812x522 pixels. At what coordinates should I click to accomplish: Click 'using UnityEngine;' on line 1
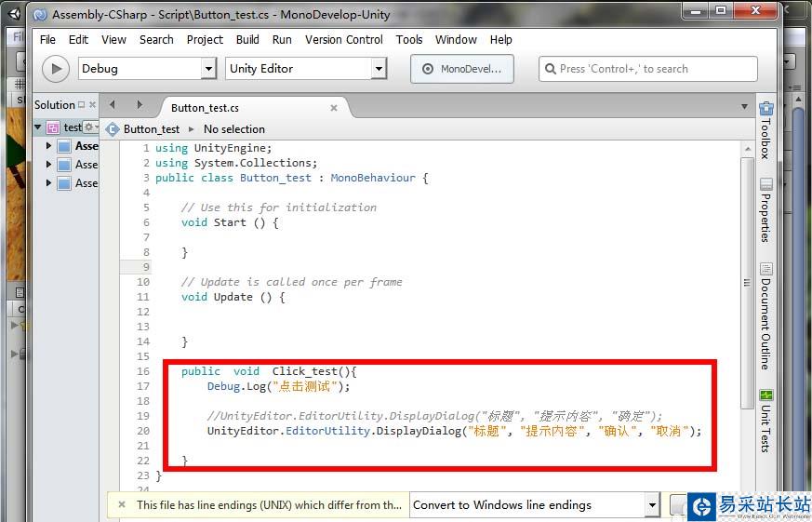213,148
